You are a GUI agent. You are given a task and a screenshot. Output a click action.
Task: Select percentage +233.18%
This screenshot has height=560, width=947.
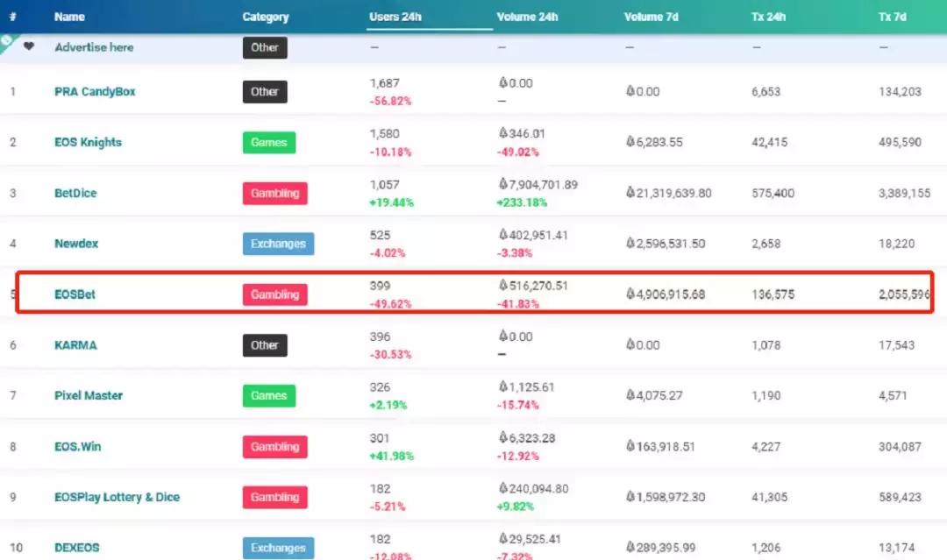click(522, 202)
